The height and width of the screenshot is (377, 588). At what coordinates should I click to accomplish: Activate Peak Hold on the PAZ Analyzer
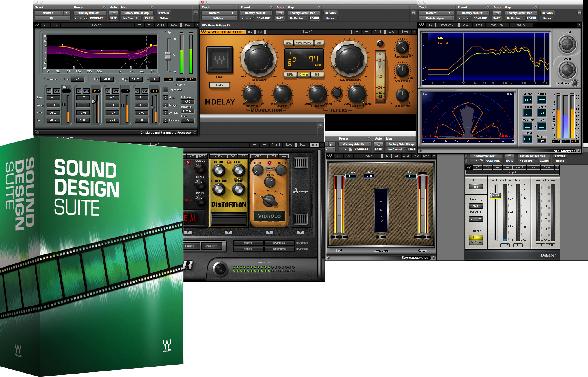pos(527,126)
